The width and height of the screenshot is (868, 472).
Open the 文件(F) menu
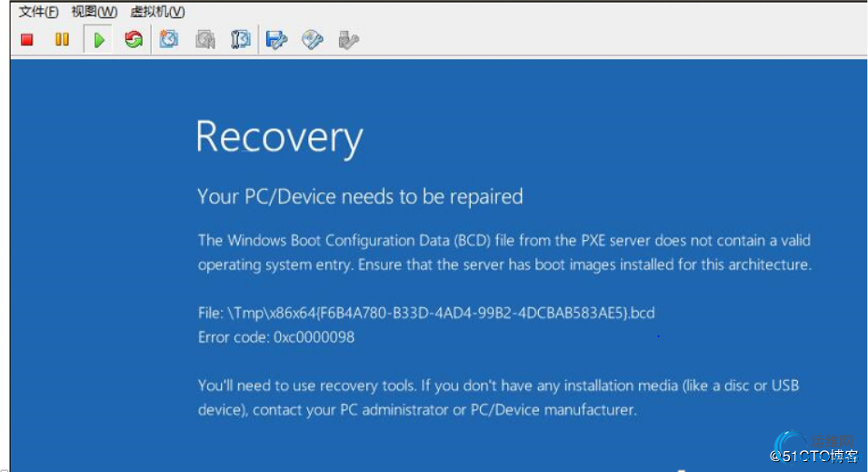pos(38,12)
